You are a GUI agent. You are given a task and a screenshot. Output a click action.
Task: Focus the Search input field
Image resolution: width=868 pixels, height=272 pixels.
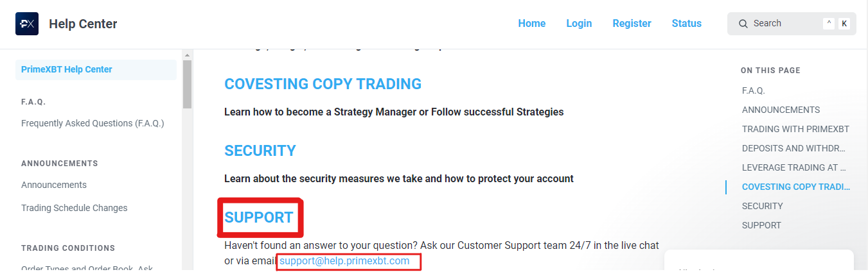point(792,24)
